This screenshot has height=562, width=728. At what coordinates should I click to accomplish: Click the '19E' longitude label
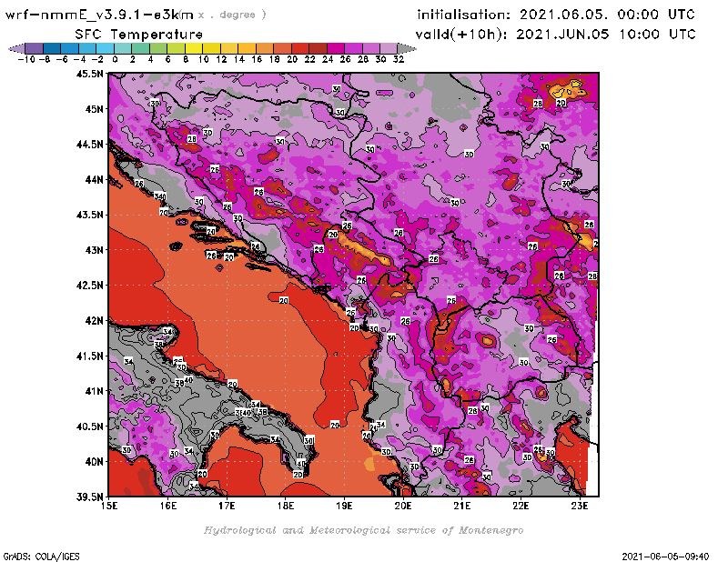coord(344,506)
